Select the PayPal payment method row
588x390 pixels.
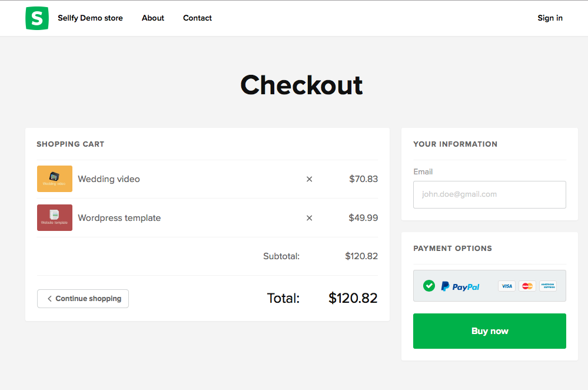[489, 286]
